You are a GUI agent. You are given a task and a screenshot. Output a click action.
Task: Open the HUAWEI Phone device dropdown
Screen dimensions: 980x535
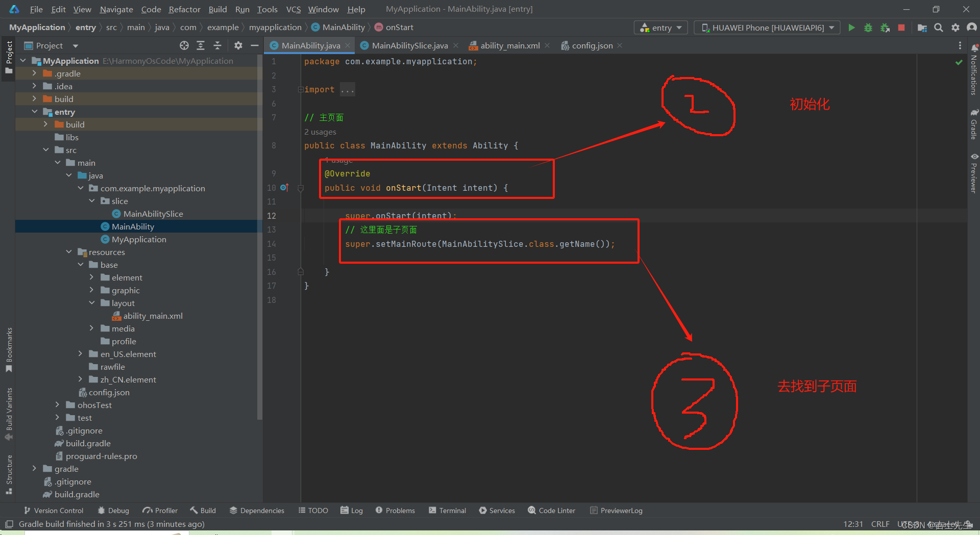(x=767, y=28)
